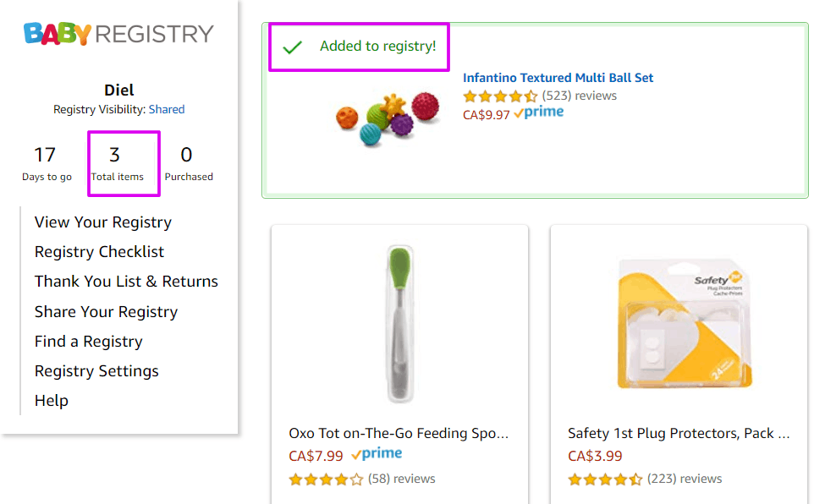825x504 pixels.
Task: Click the Shared visibility link
Action: pos(167,110)
